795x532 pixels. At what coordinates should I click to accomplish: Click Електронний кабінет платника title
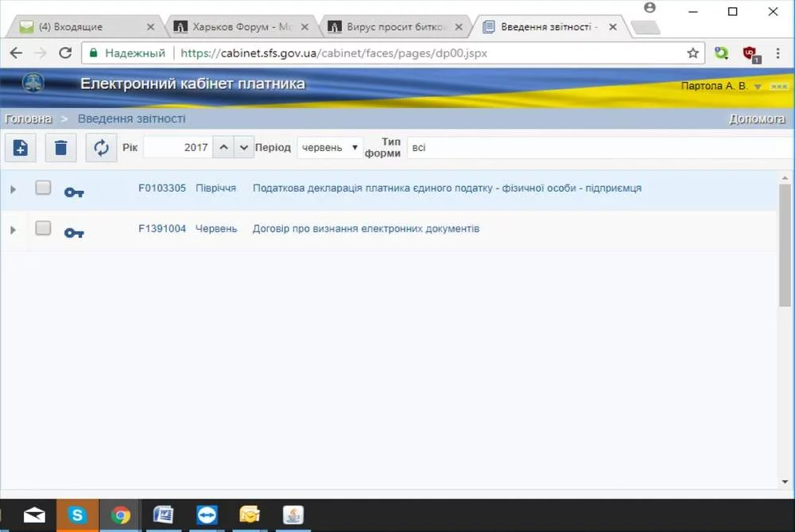point(192,83)
